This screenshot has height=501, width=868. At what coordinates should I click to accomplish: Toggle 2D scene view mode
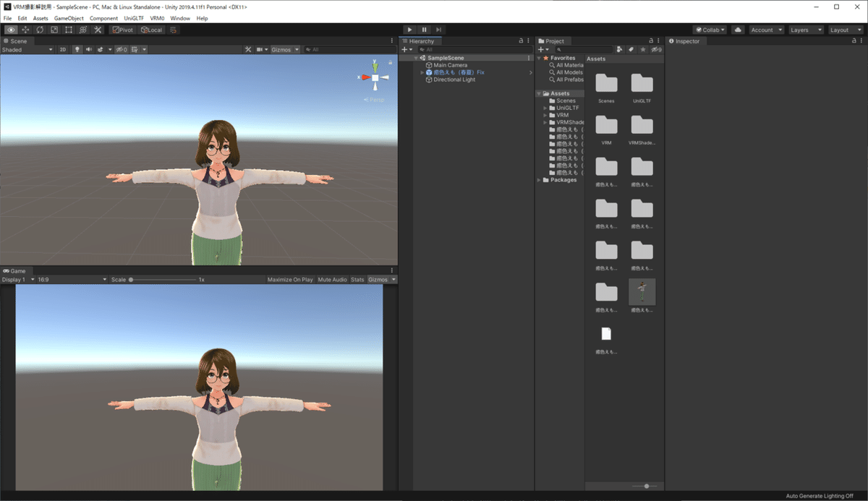[x=63, y=49]
